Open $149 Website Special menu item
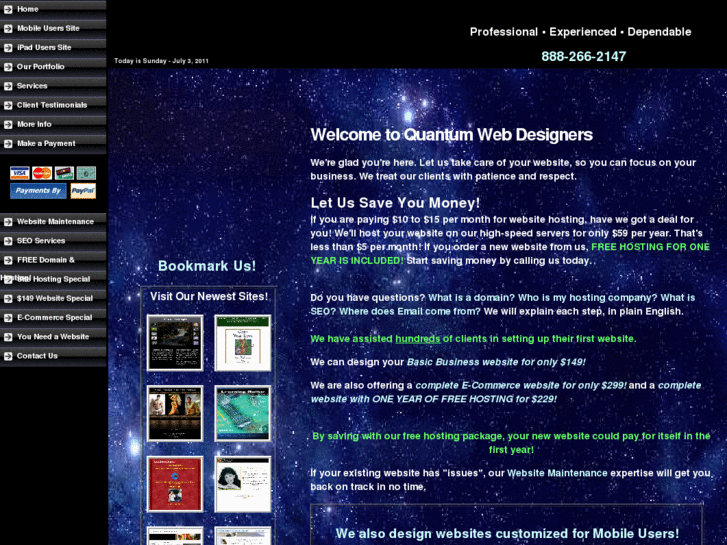727x545 pixels. click(x=53, y=298)
